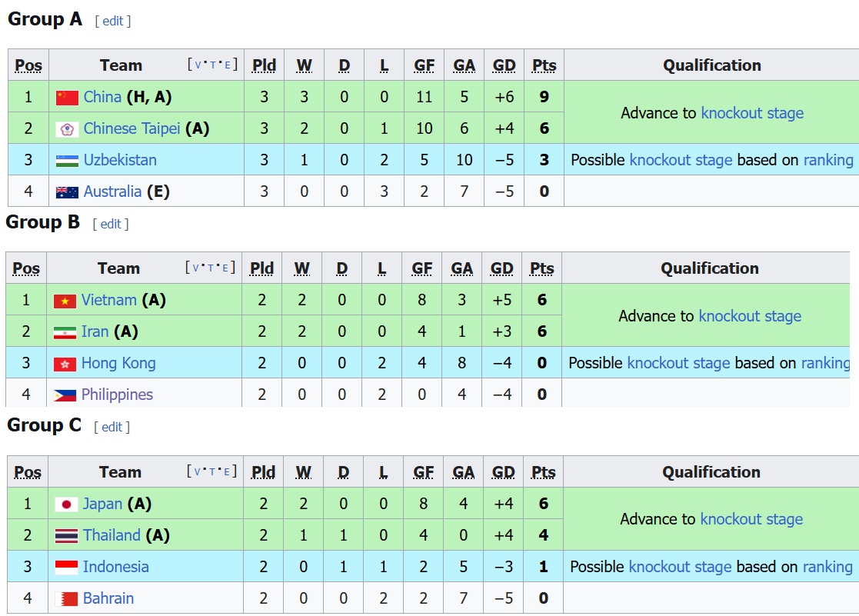Click the Japan flag icon

(66, 504)
